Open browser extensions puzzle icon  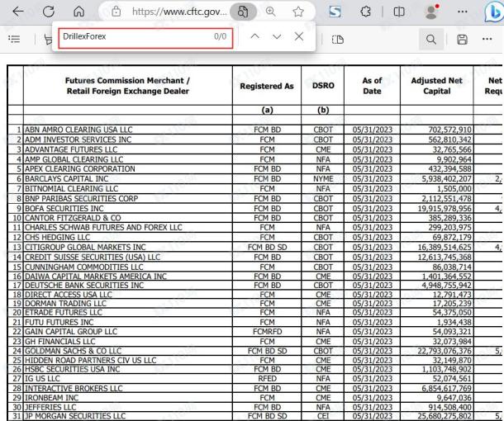(x=365, y=12)
